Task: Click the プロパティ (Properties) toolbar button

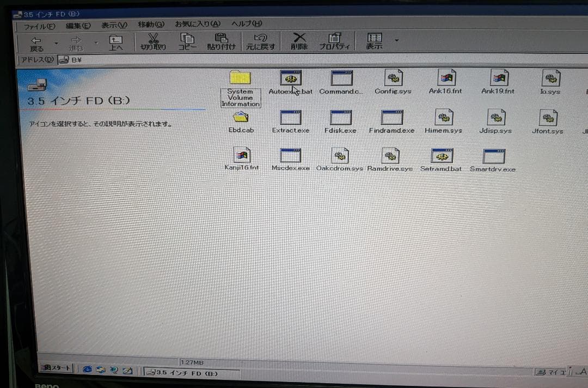Action: [x=334, y=40]
